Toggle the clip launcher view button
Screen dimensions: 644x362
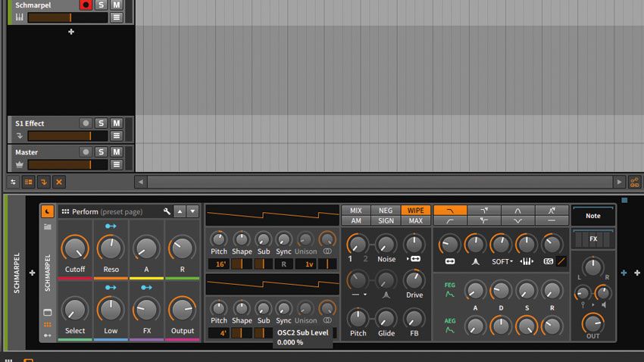28,182
